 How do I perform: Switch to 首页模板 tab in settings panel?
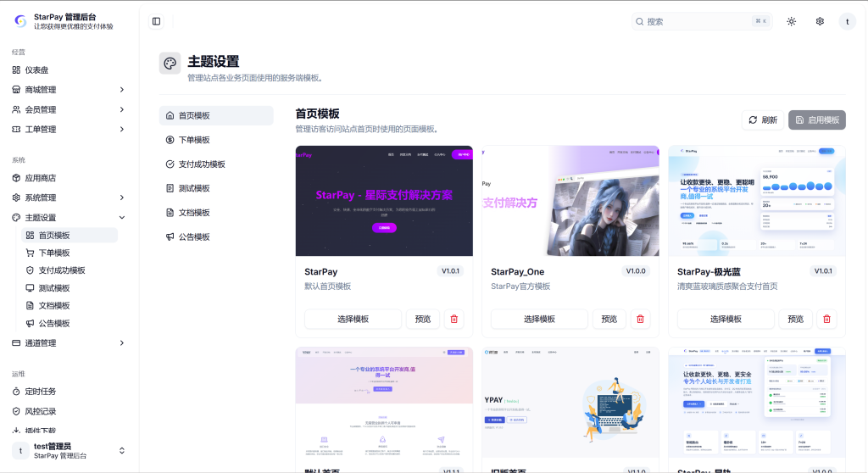[216, 116]
